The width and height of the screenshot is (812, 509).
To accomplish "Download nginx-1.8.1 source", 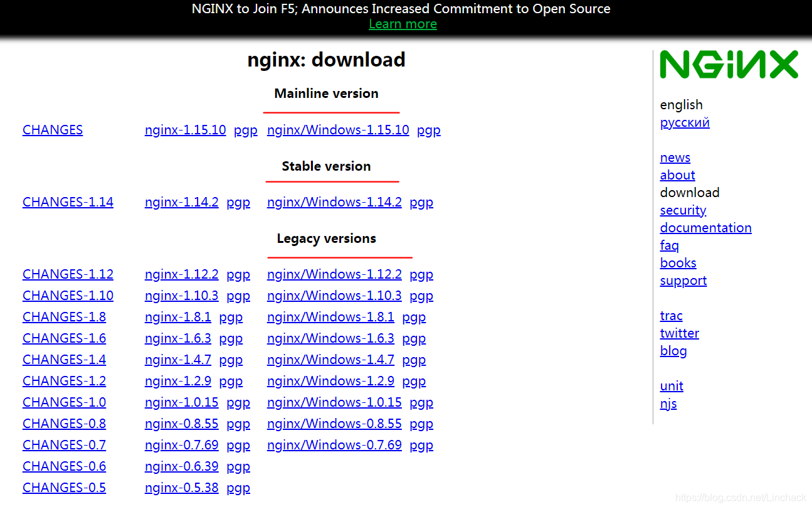I will 177,317.
